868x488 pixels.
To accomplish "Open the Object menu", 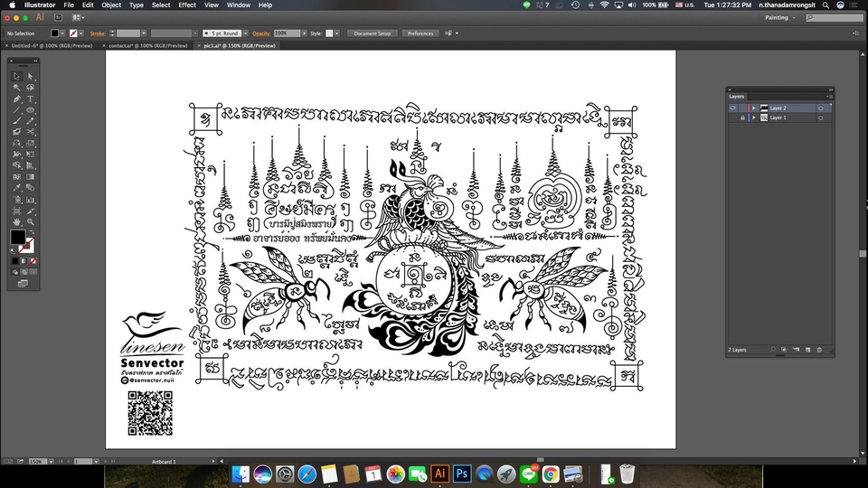I will 111,5.
